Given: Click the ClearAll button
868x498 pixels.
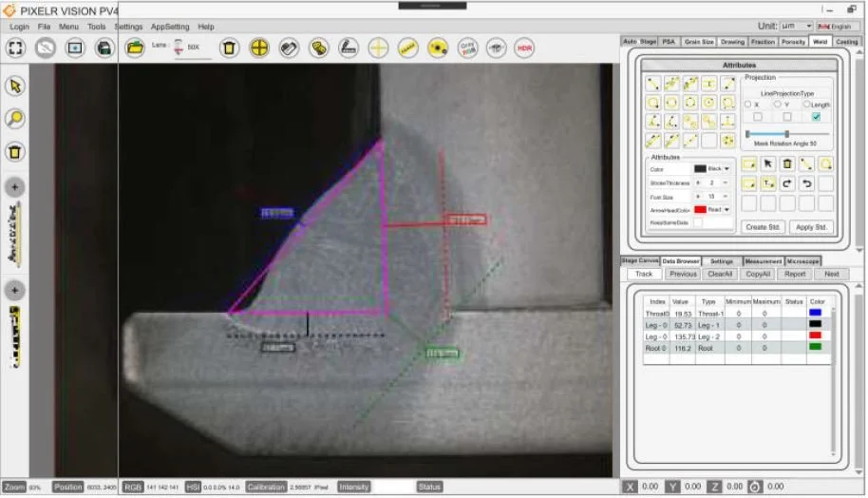Looking at the screenshot, I should (720, 275).
